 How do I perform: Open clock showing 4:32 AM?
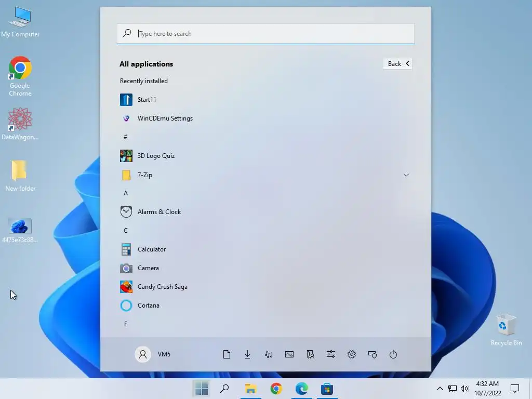[487, 389]
